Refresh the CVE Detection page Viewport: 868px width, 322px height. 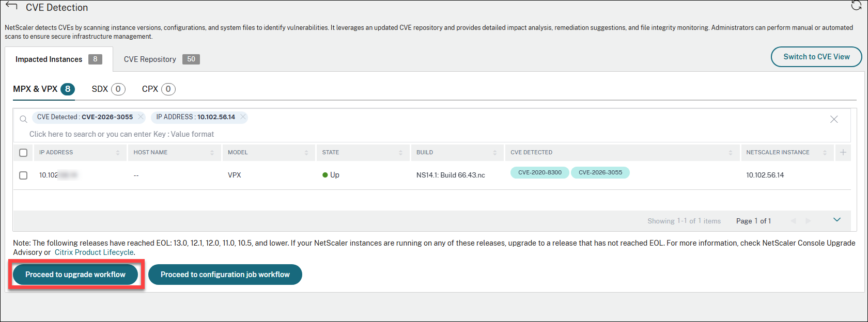tap(856, 6)
